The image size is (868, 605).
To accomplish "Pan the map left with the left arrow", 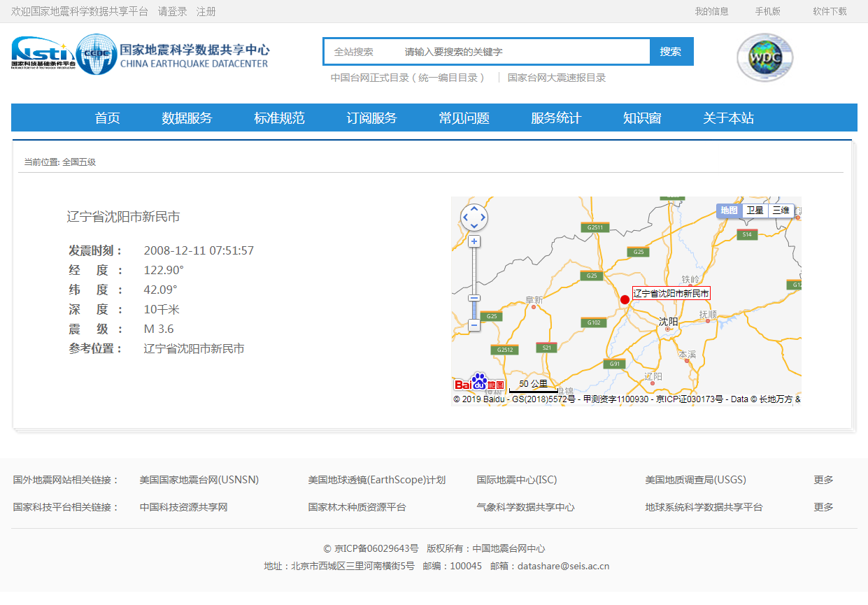I will [465, 218].
